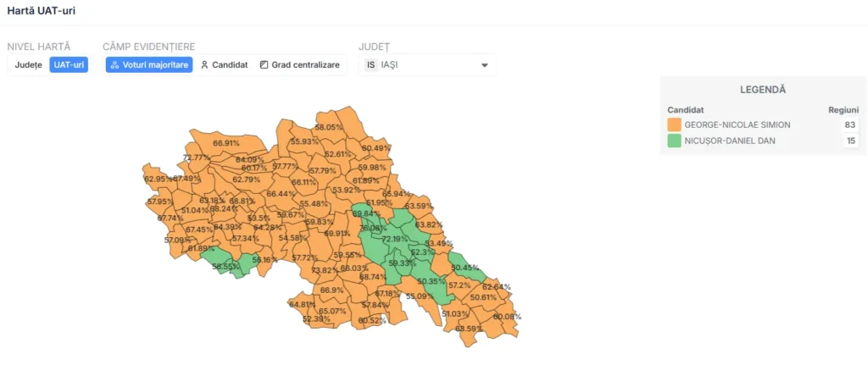
Task: Select the map region labeled 52.61%
Action: 338,155
